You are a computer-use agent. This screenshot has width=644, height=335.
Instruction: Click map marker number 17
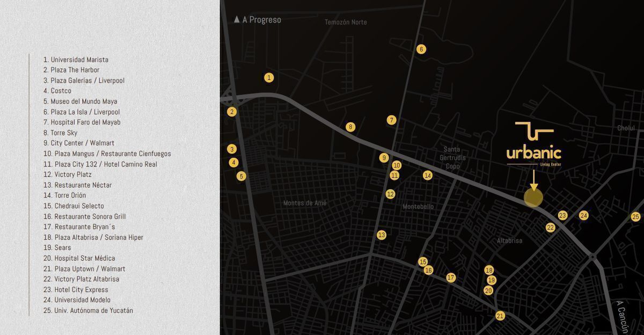451,278
